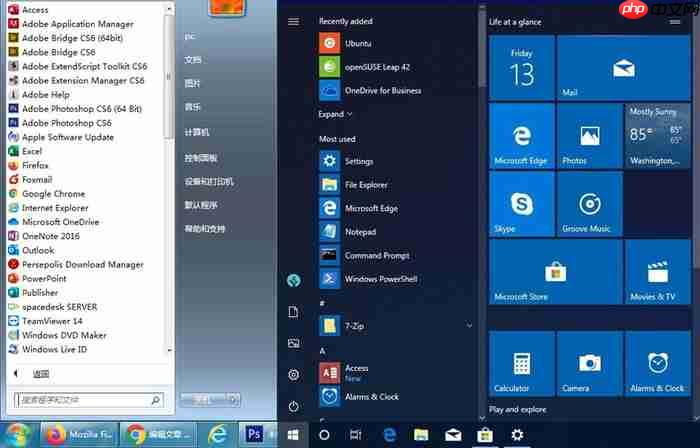
Task: Open the Skype tile
Action: (522, 204)
